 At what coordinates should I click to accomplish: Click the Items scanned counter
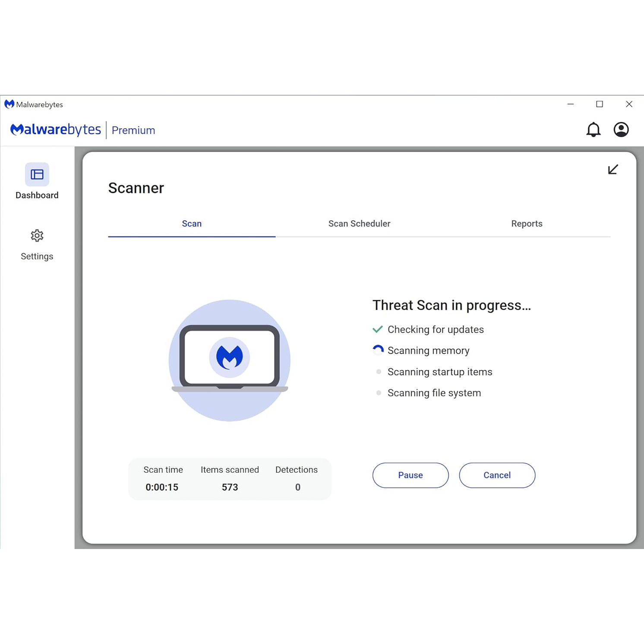[230, 478]
